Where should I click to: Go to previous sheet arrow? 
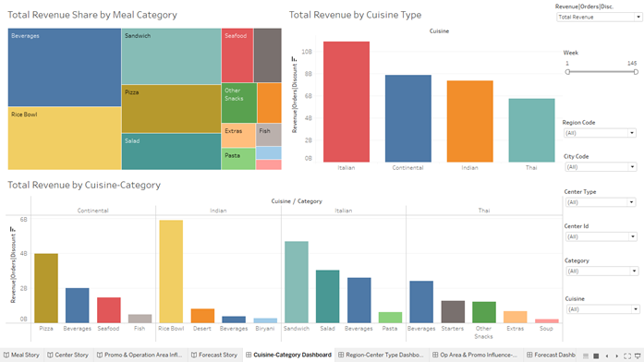point(607,356)
